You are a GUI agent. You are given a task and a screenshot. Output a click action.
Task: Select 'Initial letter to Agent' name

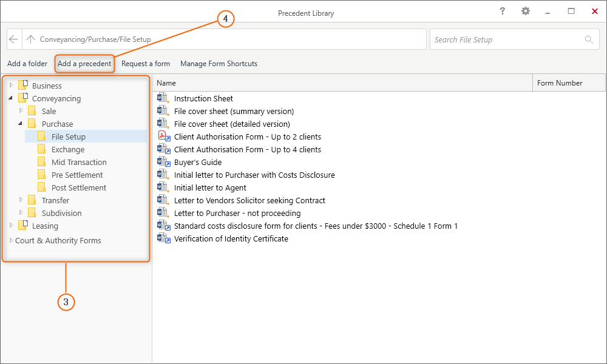click(x=210, y=187)
